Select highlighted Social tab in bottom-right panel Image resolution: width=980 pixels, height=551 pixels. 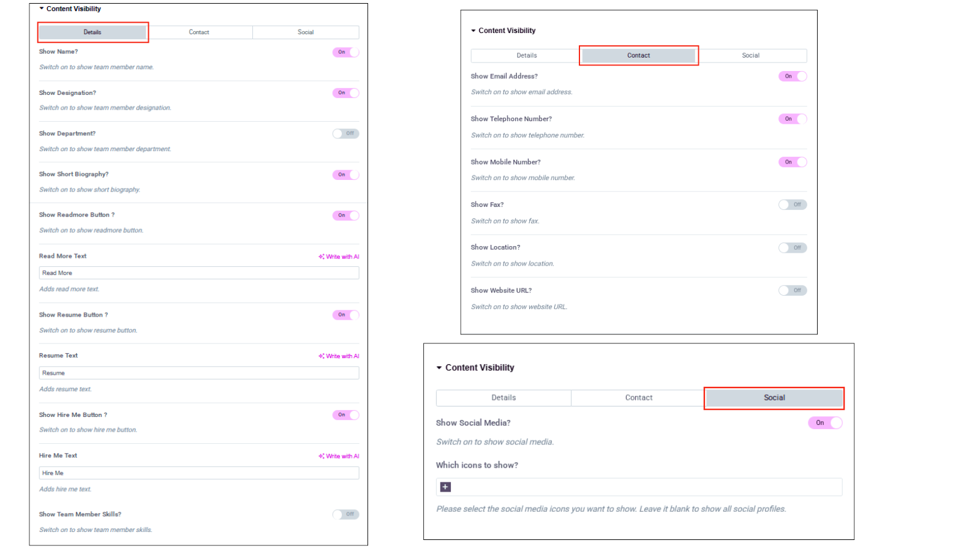pyautogui.click(x=774, y=398)
